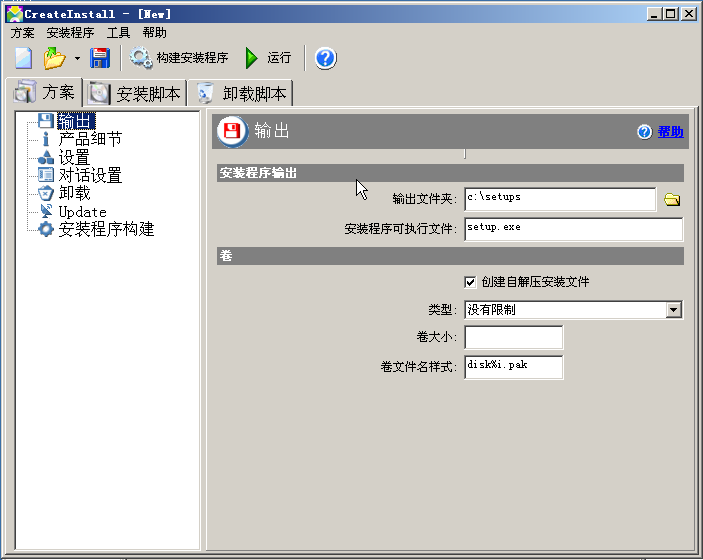
Task: Click the 对话设置 dialog icon
Action: click(x=46, y=175)
